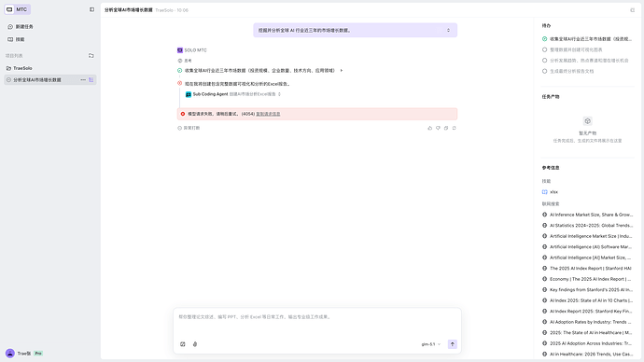
Task: Click the SOLO MTC agent icon
Action: pyautogui.click(x=180, y=50)
